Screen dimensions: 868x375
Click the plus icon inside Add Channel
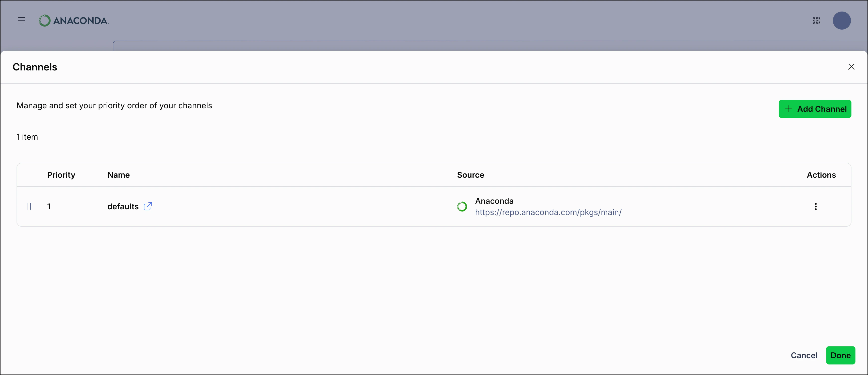[x=788, y=109]
